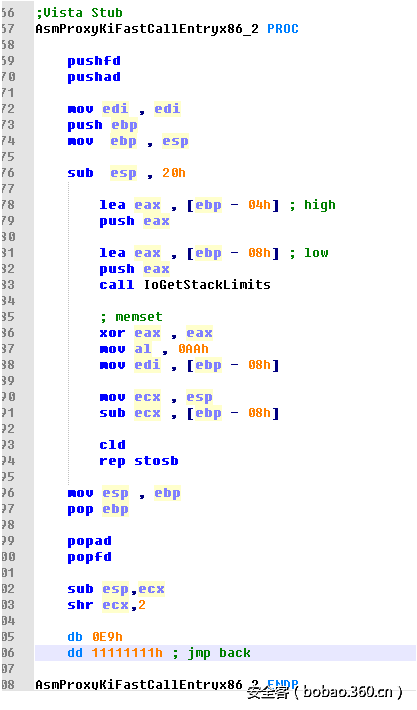The image size is (417, 710).
Task: Click the 'push eax' line below the high comment
Action: pyautogui.click(x=134, y=221)
